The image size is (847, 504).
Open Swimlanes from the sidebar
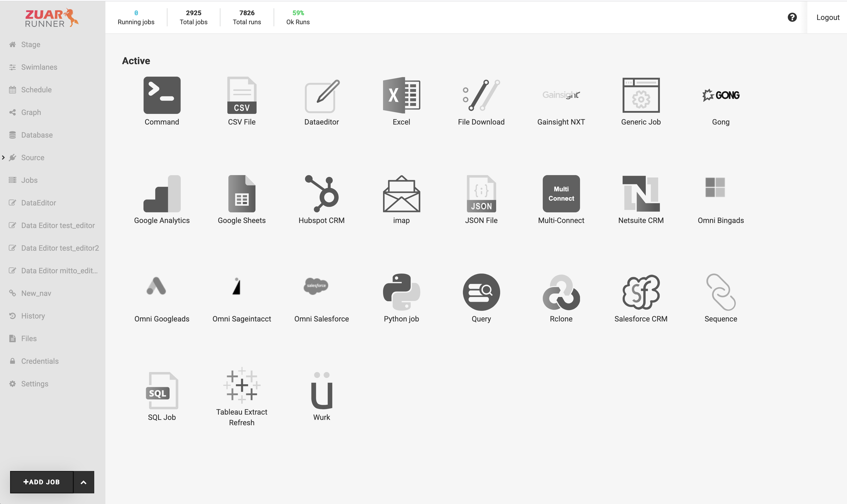click(x=39, y=67)
